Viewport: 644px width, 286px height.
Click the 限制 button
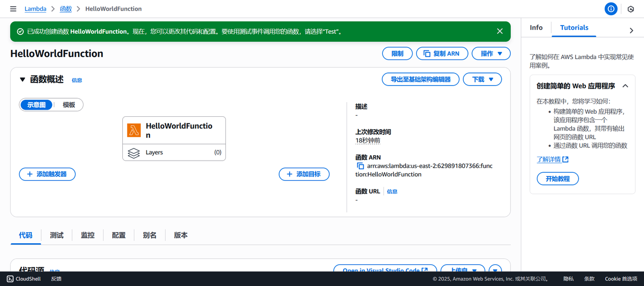[397, 53]
